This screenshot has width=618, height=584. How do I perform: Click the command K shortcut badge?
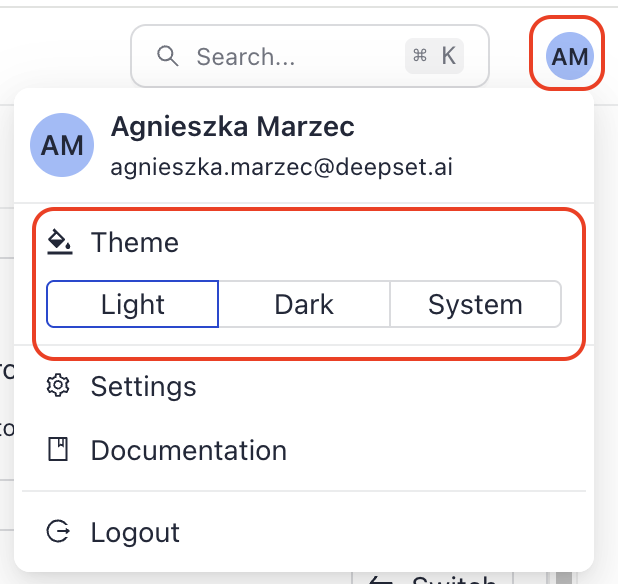pos(434,56)
